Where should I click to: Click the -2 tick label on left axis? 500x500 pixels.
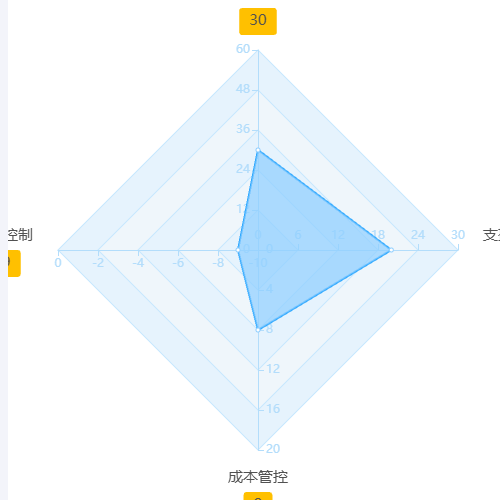pyautogui.click(x=98, y=263)
